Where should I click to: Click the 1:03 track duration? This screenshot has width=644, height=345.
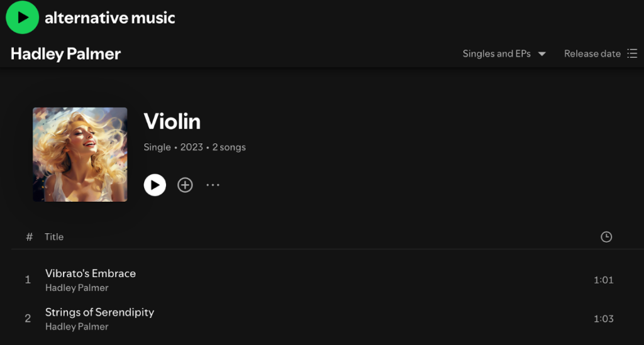point(603,319)
